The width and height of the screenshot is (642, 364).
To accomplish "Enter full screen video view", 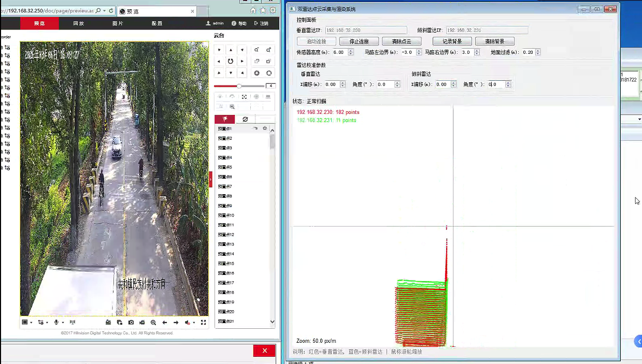I will click(x=204, y=323).
